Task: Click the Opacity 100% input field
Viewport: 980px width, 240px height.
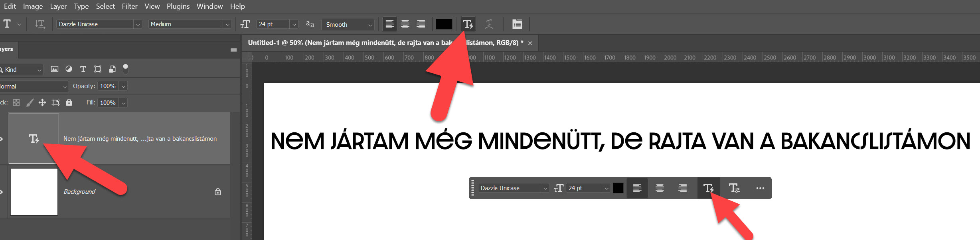Action: (108, 86)
